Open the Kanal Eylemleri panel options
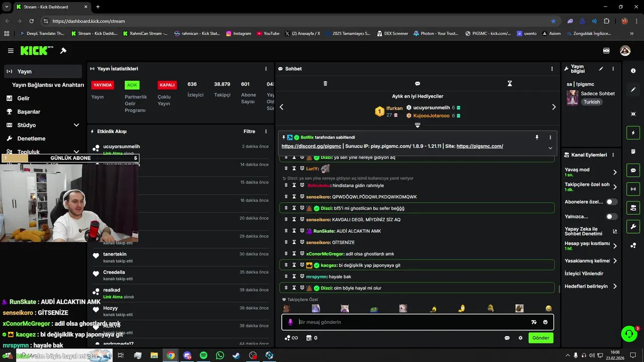The height and width of the screenshot is (362, 644). coord(613,155)
